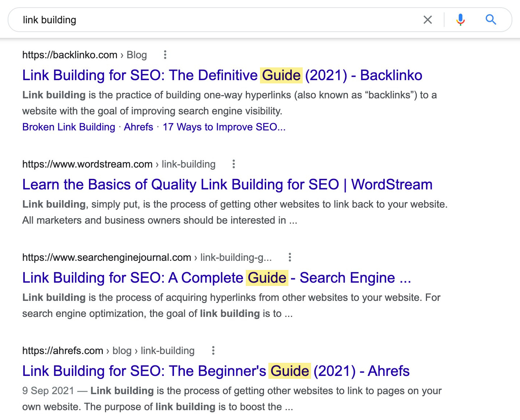Clear the search query with the X icon
The width and height of the screenshot is (520, 420).
tap(427, 20)
